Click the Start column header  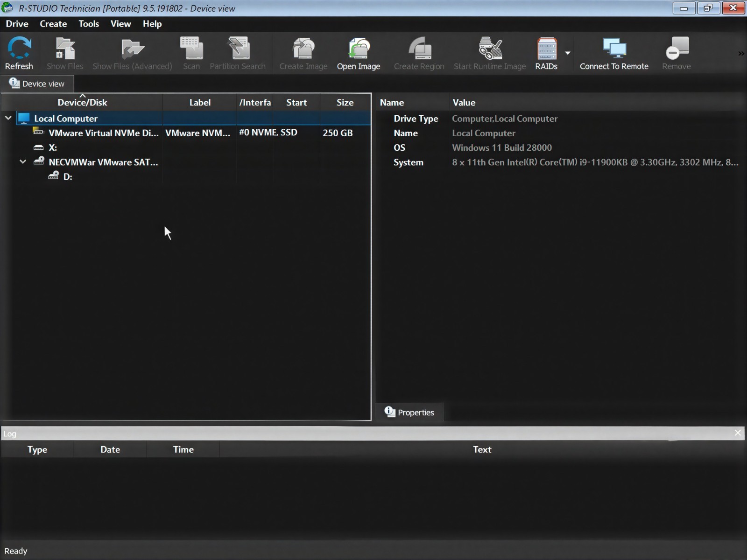[296, 103]
